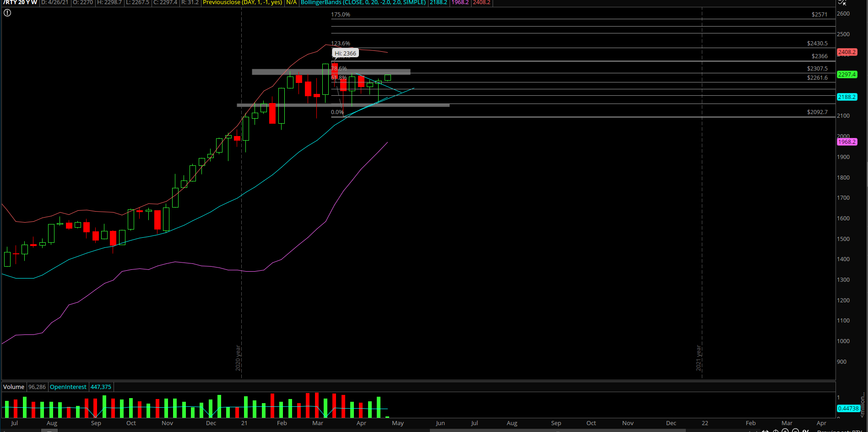Click the Dec label before 22 on time axis

pyautogui.click(x=671, y=423)
